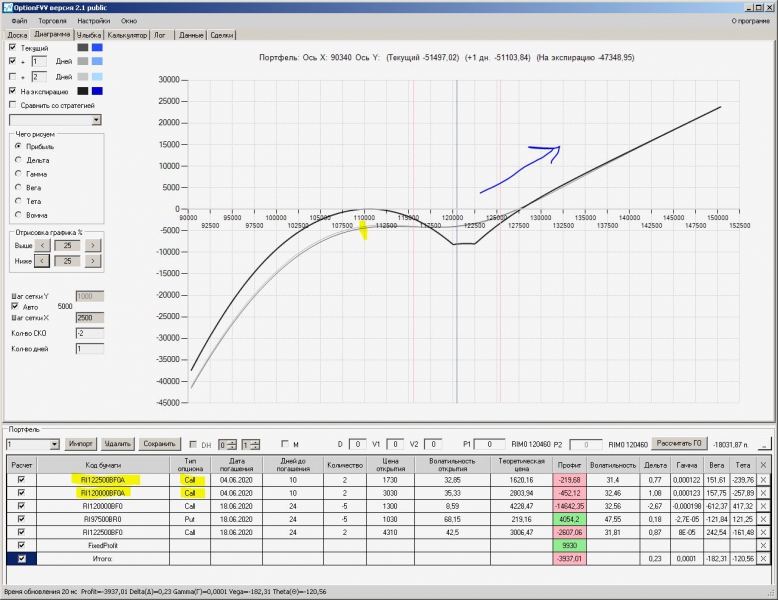The width and height of the screenshot is (778, 600).
Task: Delete the RI122500BF0A row with its X icon
Action: tap(763, 480)
